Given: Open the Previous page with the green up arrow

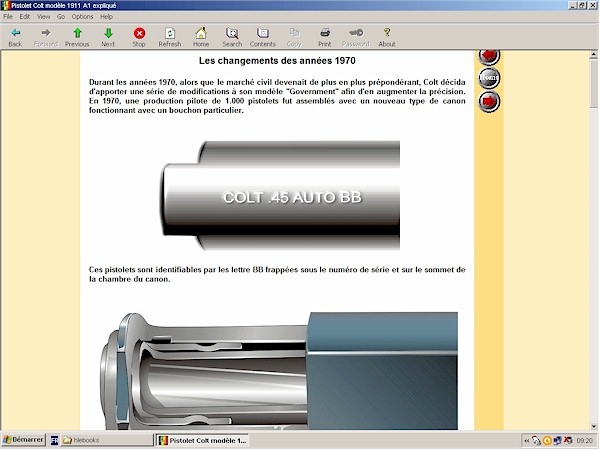Looking at the screenshot, I should pyautogui.click(x=77, y=37).
